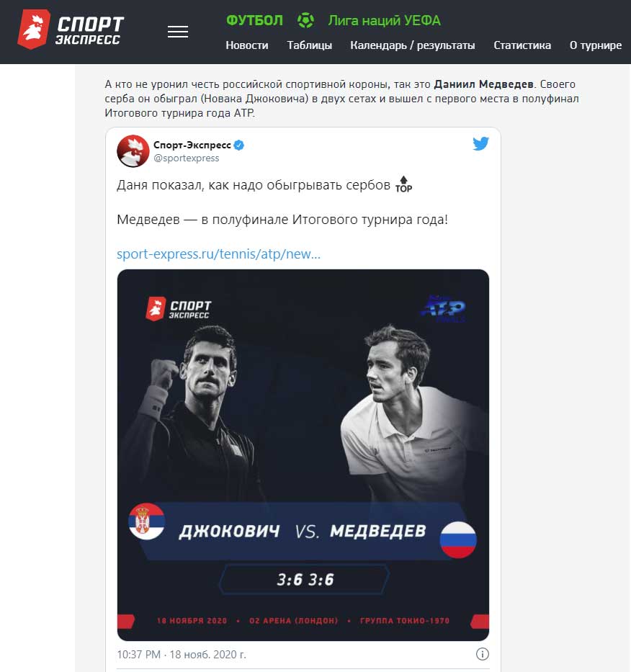The height and width of the screenshot is (672, 631).
Task: Click the verified badge next to Спорт-Экспресс
Action: [x=239, y=145]
